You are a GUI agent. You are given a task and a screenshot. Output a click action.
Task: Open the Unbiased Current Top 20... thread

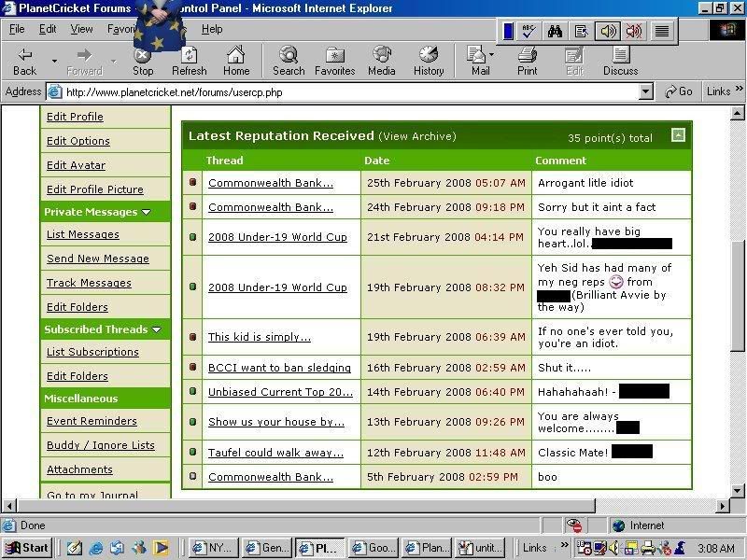pos(280,392)
